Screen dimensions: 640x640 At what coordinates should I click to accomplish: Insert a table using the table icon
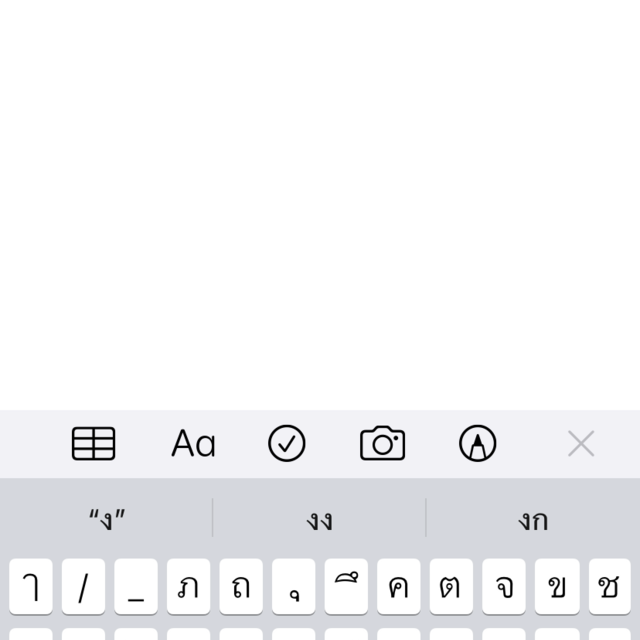click(93, 444)
